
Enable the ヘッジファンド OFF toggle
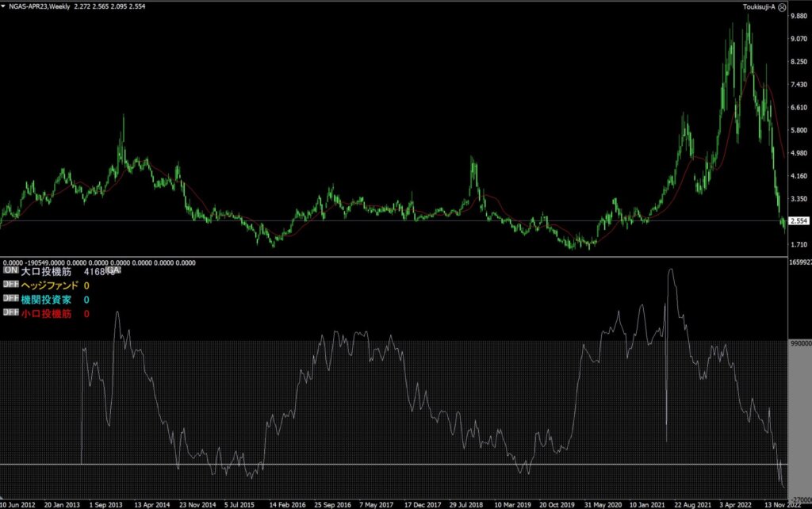(10, 285)
